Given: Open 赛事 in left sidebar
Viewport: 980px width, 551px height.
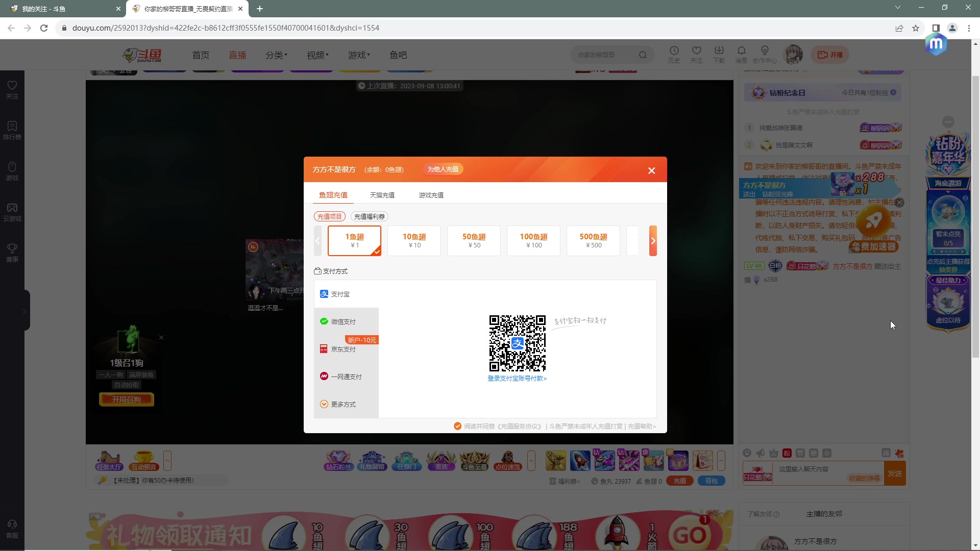Looking at the screenshot, I should (x=12, y=253).
